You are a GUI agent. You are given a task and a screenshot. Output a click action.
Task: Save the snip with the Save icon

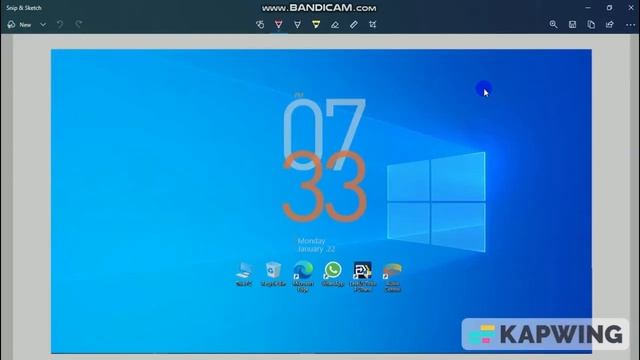(x=572, y=24)
